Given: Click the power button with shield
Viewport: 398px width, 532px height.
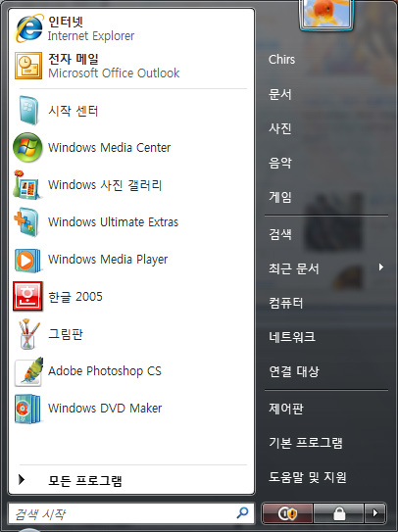Looking at the screenshot, I should point(287,513).
